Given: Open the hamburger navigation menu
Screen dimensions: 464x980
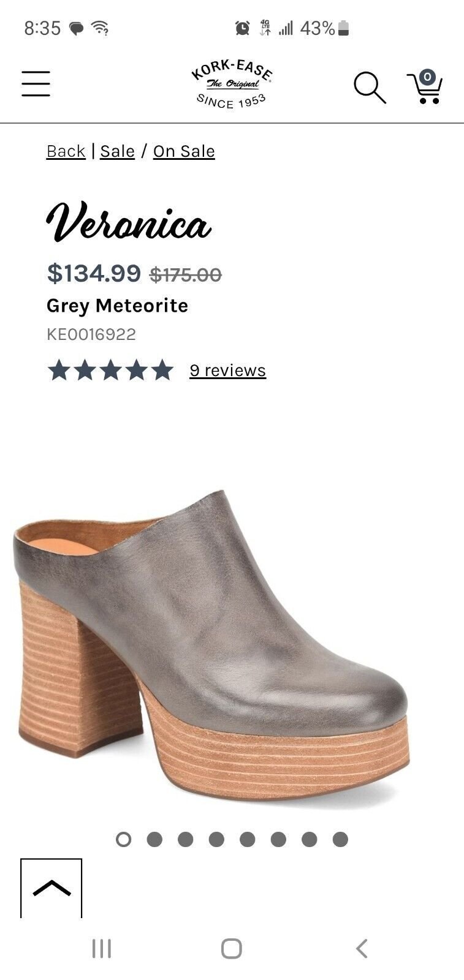Looking at the screenshot, I should click(x=36, y=83).
